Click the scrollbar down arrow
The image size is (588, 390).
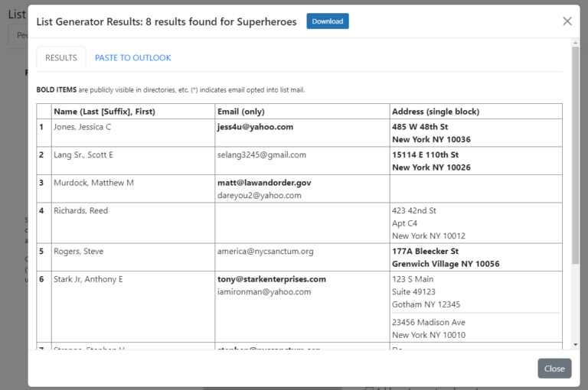coord(576,345)
